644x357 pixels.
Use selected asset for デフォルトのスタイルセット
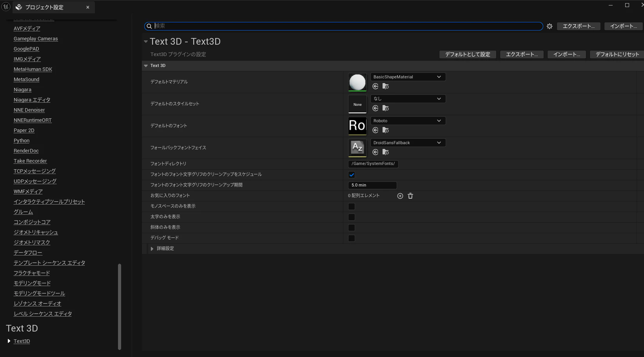376,108
